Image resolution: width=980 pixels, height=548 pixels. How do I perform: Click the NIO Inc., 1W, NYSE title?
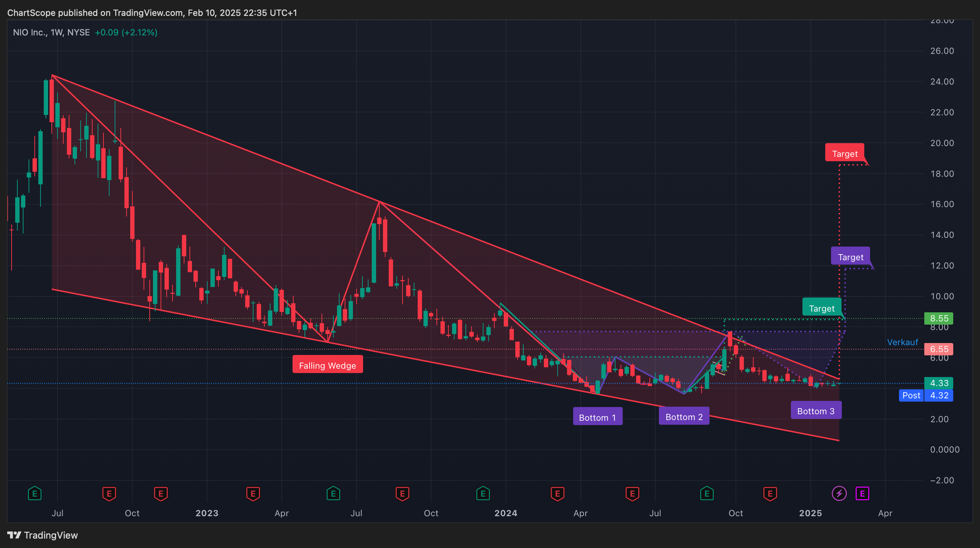point(51,32)
